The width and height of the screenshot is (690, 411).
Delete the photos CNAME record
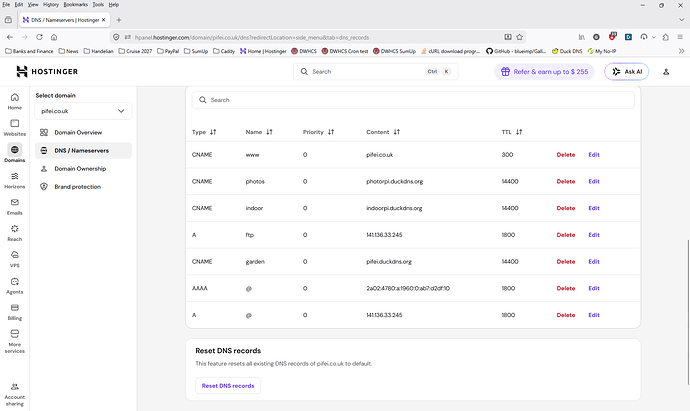566,181
